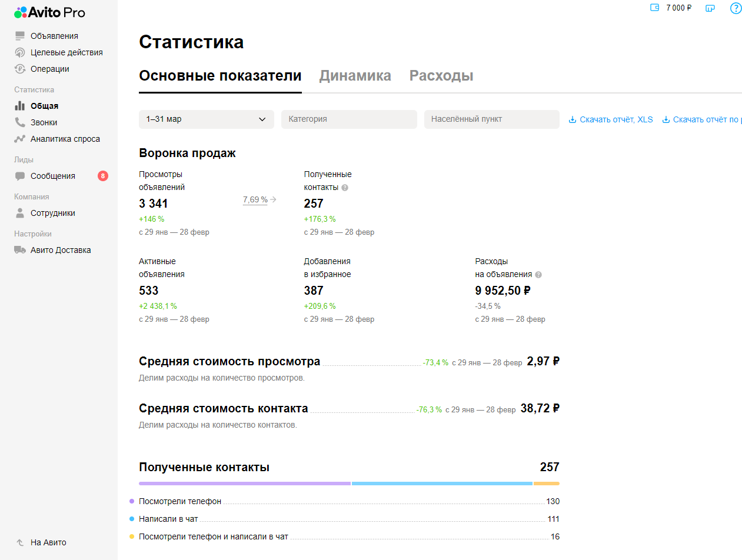Open the wallet balance icon
Screen dimensions: 742x560
[x=654, y=8]
